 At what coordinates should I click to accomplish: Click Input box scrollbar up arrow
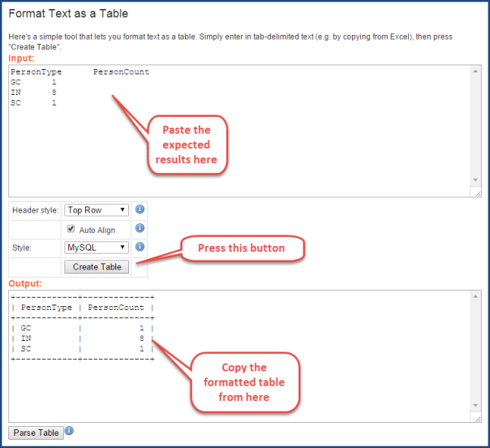coord(475,71)
